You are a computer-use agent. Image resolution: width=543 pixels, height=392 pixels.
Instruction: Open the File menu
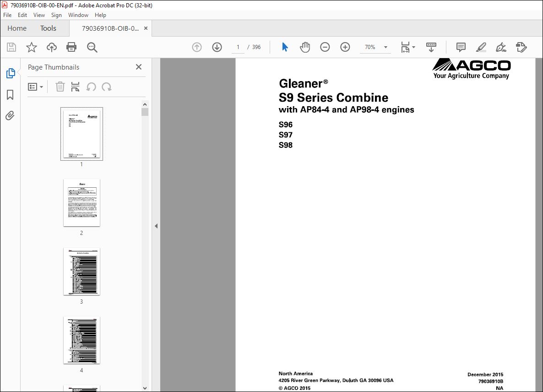point(7,15)
